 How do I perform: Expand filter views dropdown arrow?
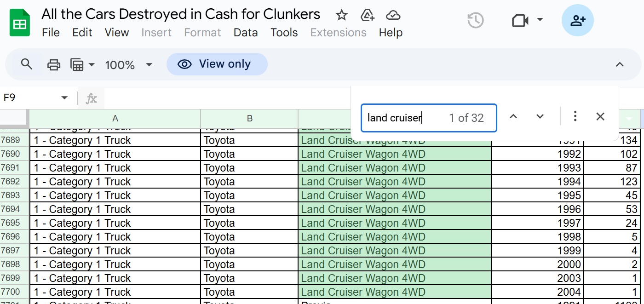(x=92, y=65)
